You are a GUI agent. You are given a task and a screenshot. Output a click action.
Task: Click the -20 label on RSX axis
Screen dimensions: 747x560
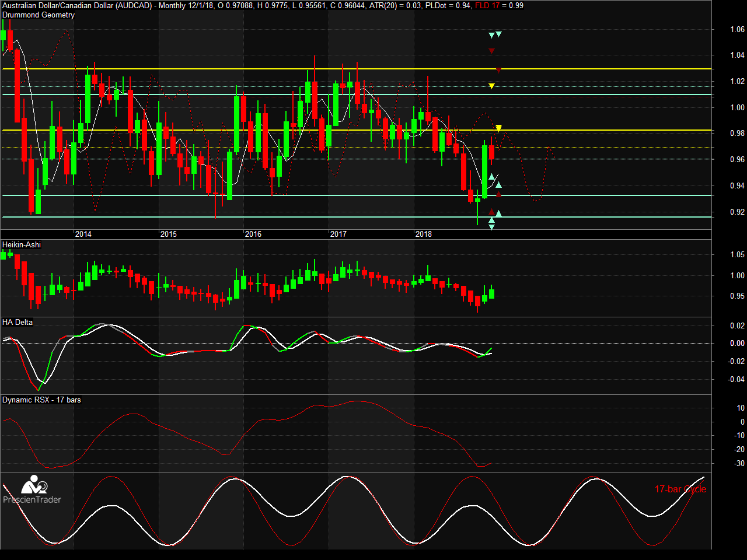738,449
